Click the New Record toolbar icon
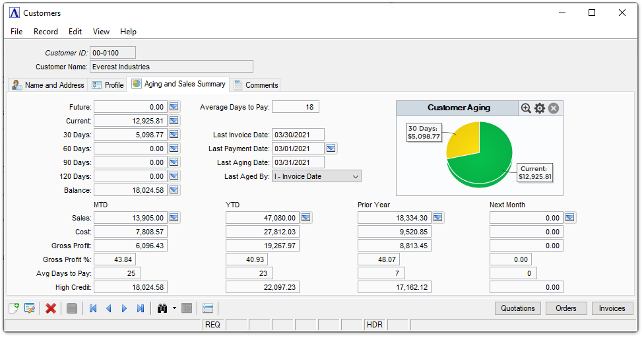Image resolution: width=644 pixels, height=338 pixels. click(14, 308)
